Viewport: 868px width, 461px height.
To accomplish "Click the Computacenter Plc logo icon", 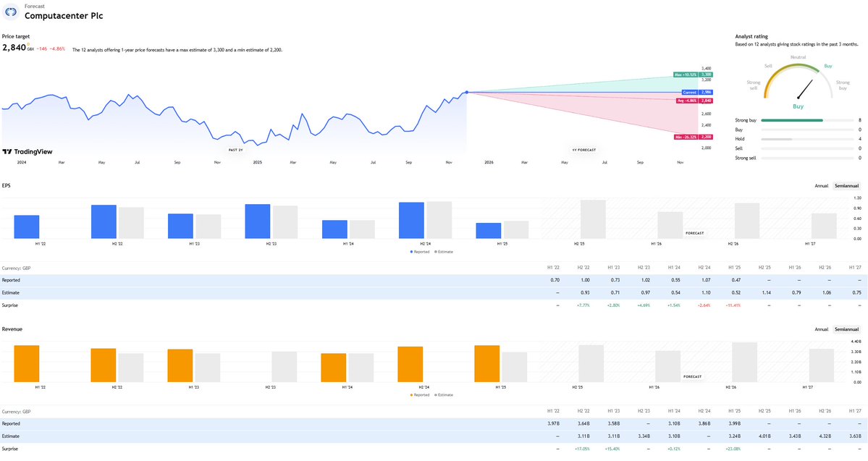I will [11, 12].
